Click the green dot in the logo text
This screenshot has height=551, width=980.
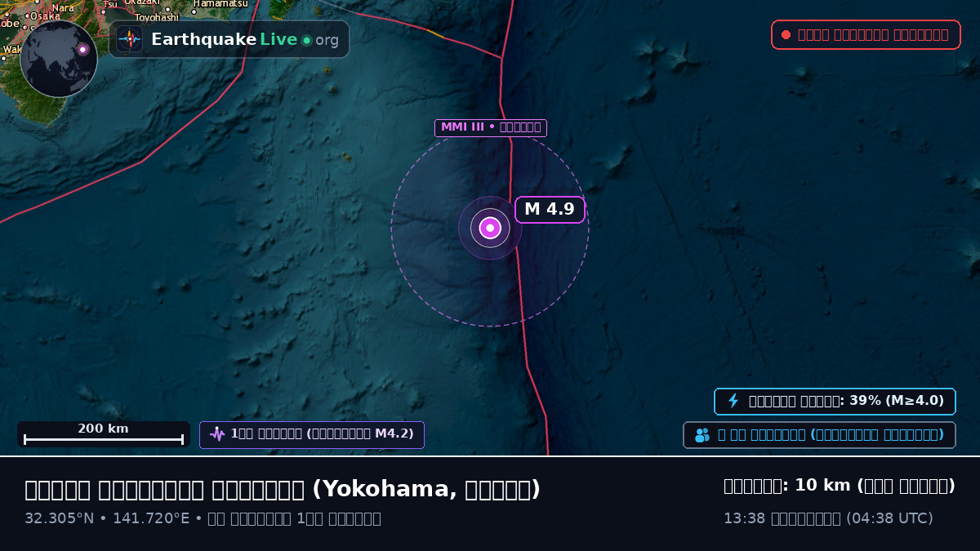tap(306, 40)
